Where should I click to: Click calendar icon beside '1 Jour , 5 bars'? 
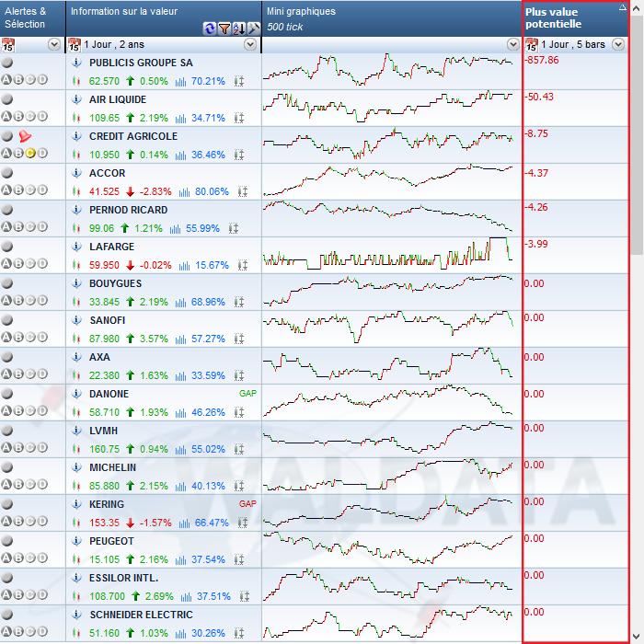532,45
